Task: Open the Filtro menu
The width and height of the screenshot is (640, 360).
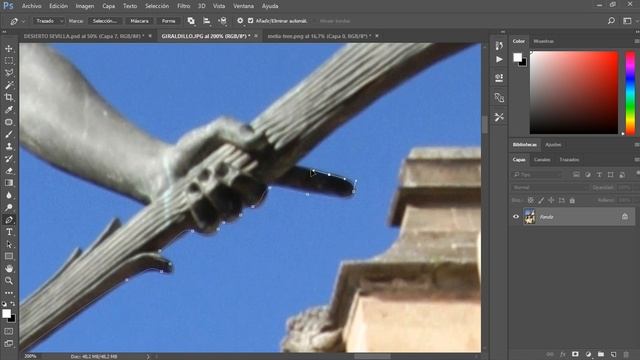Action: point(184,6)
